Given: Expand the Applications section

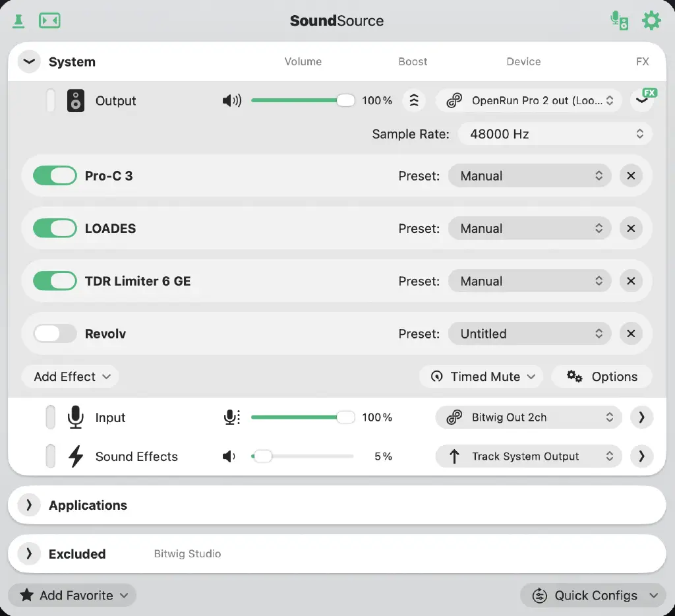Looking at the screenshot, I should coord(29,505).
